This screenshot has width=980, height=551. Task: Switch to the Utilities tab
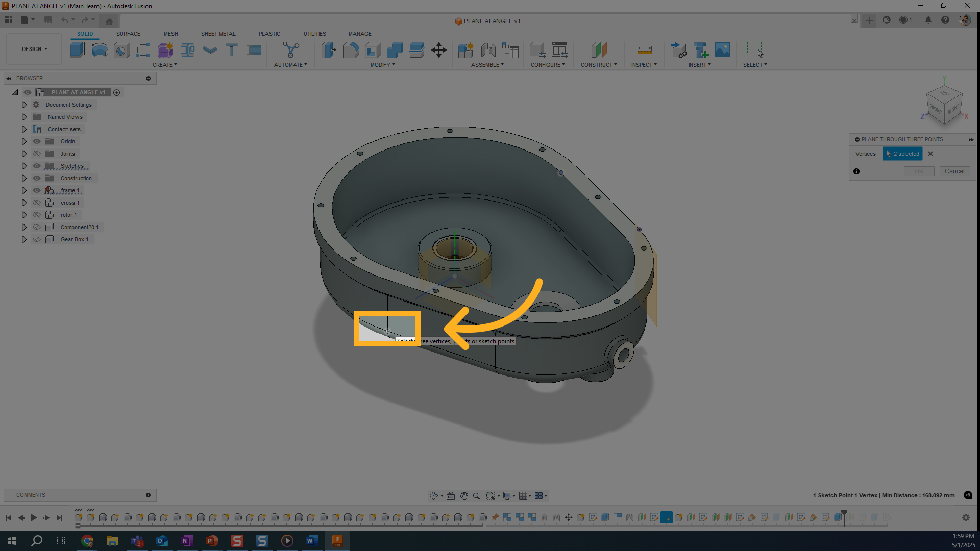[315, 34]
